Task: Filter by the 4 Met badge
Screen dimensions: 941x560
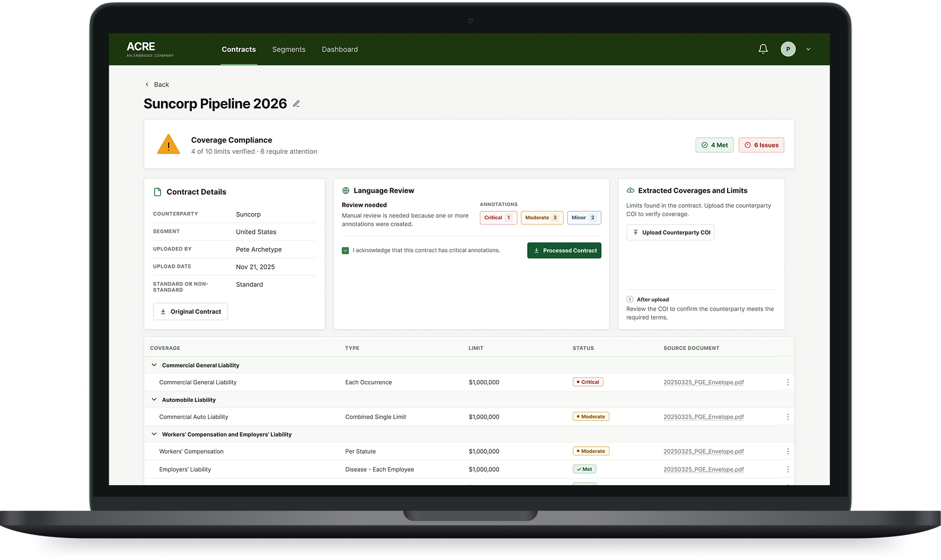Action: pyautogui.click(x=715, y=145)
